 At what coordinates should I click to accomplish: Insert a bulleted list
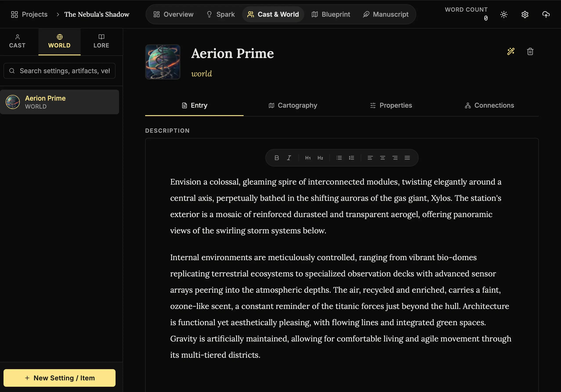tap(339, 158)
